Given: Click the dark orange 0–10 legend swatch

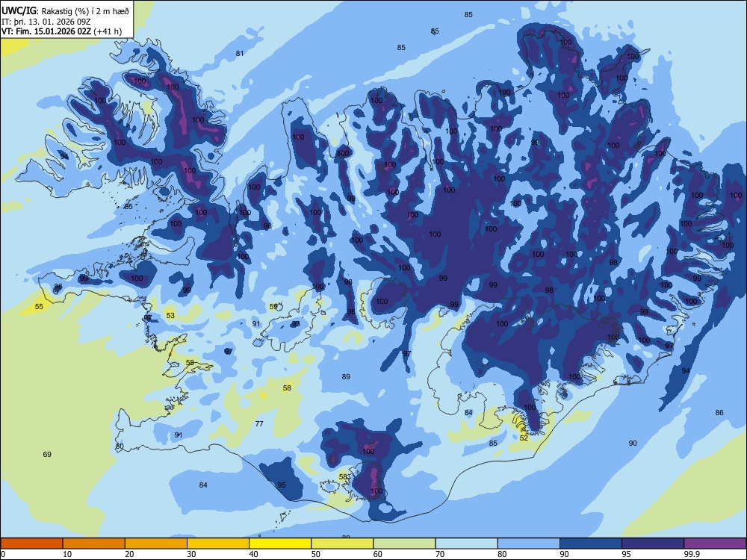Looking at the screenshot, I should point(31,544).
